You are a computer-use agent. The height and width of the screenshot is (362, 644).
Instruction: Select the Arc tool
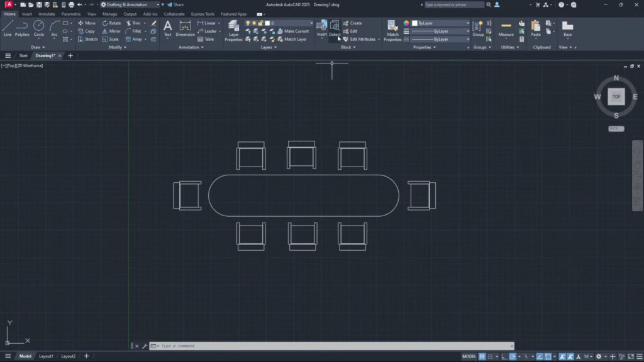[x=54, y=28]
